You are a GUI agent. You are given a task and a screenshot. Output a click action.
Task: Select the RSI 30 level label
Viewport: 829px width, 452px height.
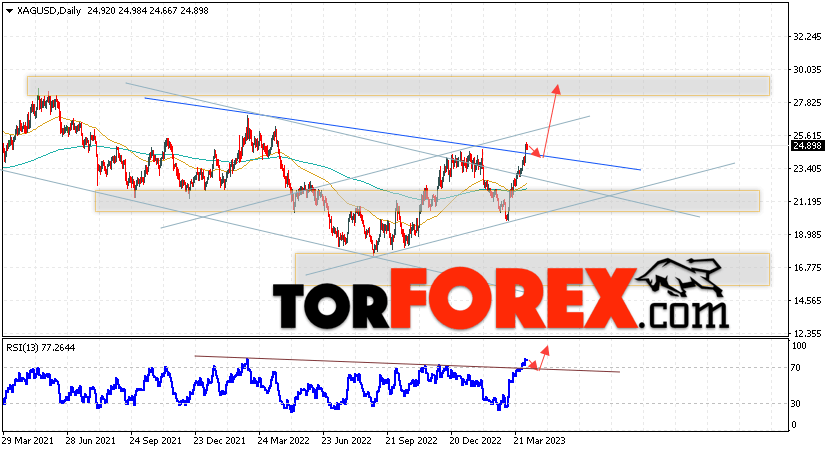[795, 403]
